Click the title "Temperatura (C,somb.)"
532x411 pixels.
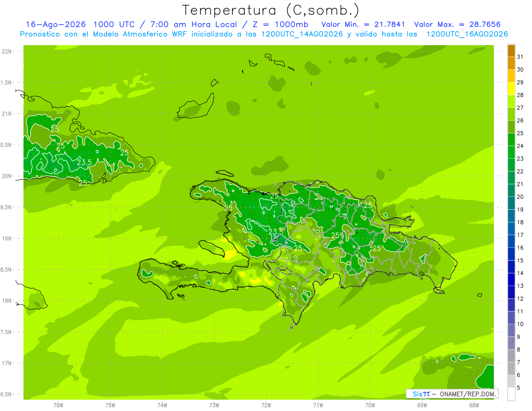point(271,10)
